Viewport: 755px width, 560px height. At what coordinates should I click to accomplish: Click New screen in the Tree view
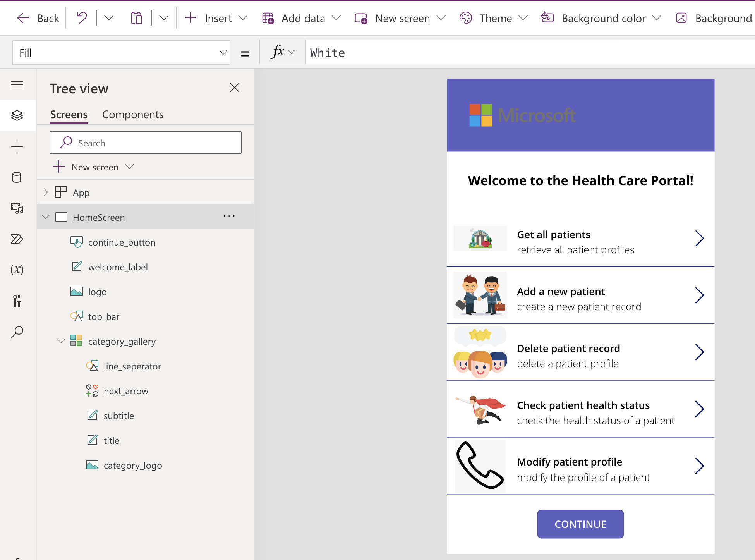pos(93,167)
